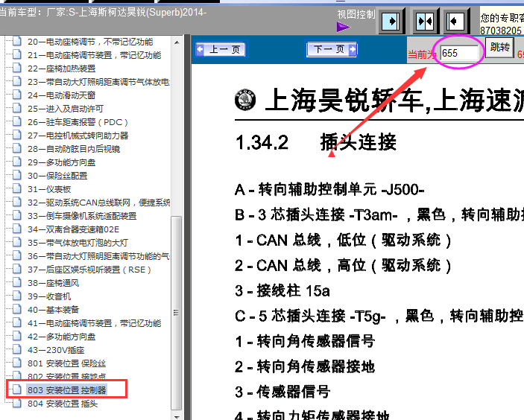This screenshot has width=524, height=420.
Task: Open 29—多功能方向盘
Action: [x=61, y=162]
